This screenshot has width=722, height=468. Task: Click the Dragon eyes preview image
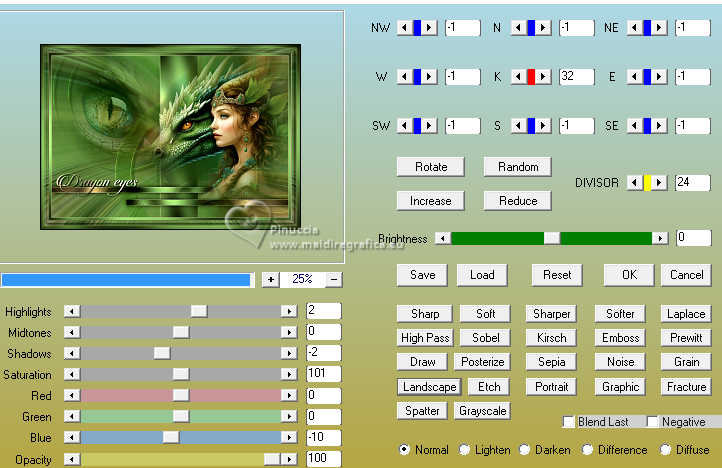(x=170, y=137)
